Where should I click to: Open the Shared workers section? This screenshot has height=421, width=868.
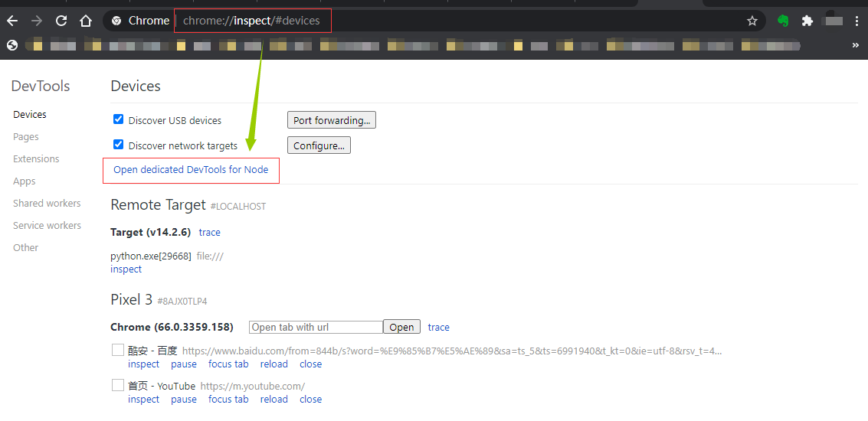pos(47,203)
